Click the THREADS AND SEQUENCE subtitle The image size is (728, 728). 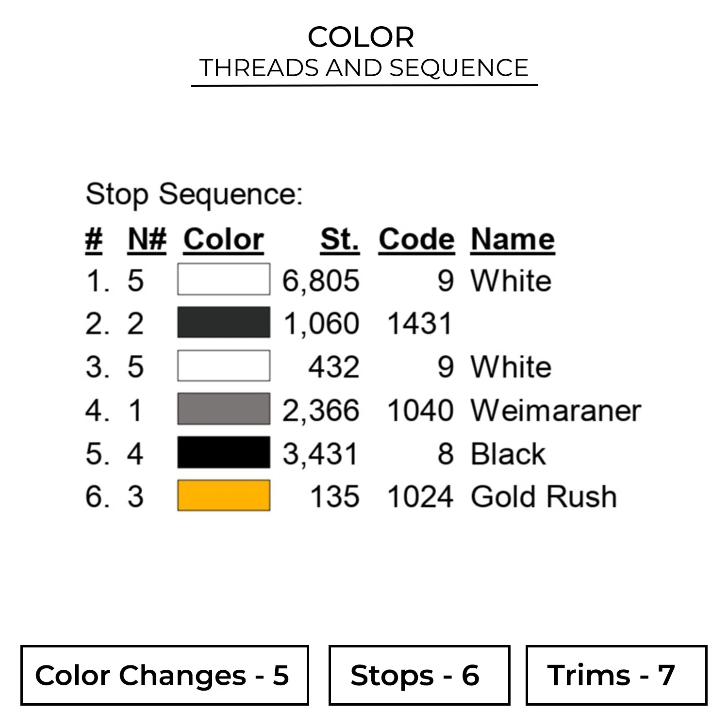pos(364,68)
